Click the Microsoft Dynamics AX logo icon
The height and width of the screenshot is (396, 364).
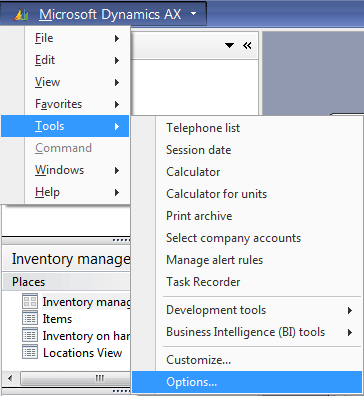[x=21, y=15]
